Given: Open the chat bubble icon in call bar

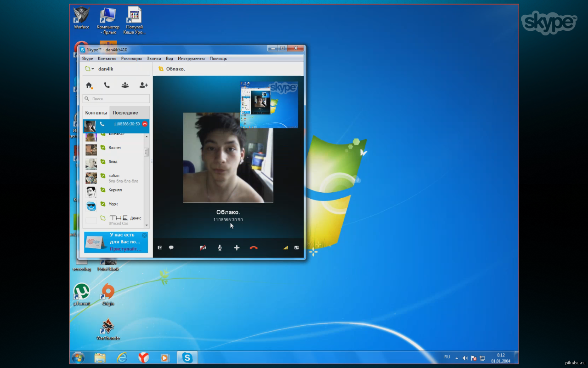Looking at the screenshot, I should 171,247.
